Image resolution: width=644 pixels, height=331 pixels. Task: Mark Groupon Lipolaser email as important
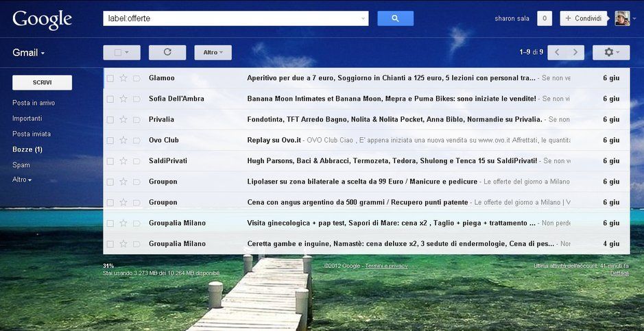point(136,182)
